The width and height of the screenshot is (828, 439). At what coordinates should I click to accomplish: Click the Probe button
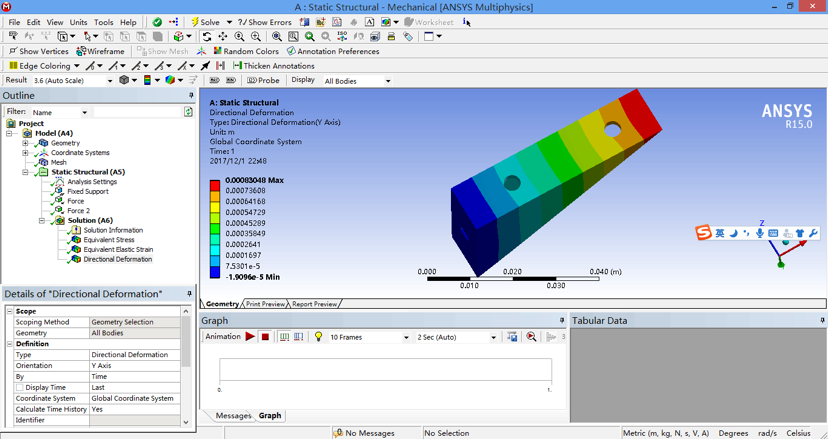tap(264, 80)
